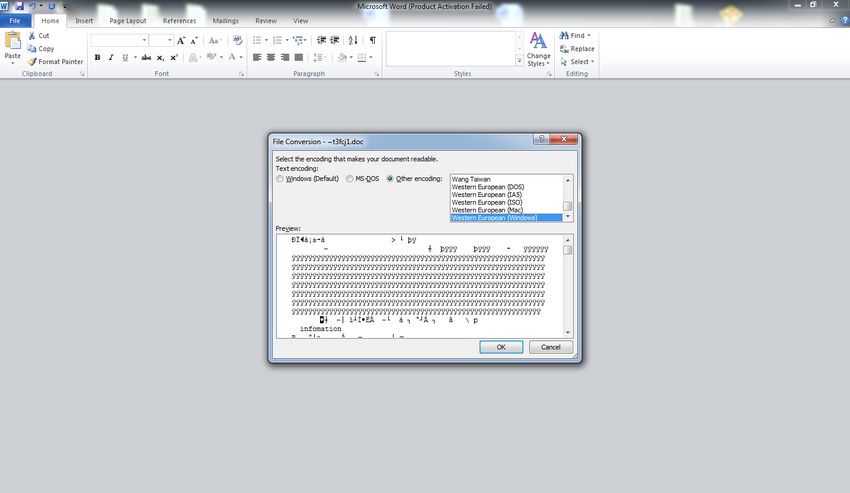Viewport: 850px width, 493px height.
Task: Choose Western European (Windows) encoding
Action: point(506,217)
